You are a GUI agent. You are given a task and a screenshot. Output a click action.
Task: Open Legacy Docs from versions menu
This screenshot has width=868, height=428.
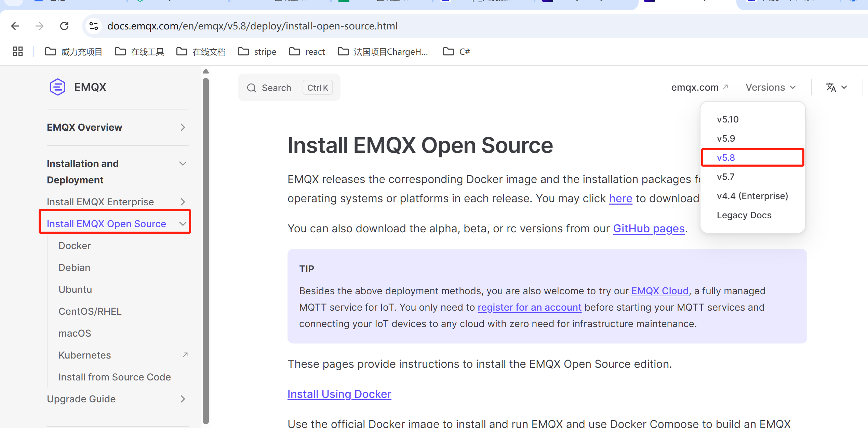[744, 215]
